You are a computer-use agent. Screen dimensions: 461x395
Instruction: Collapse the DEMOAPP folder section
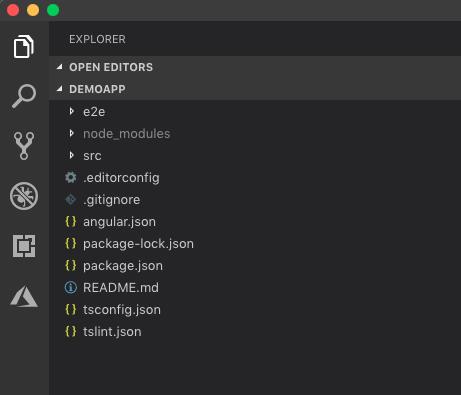tap(255, 89)
